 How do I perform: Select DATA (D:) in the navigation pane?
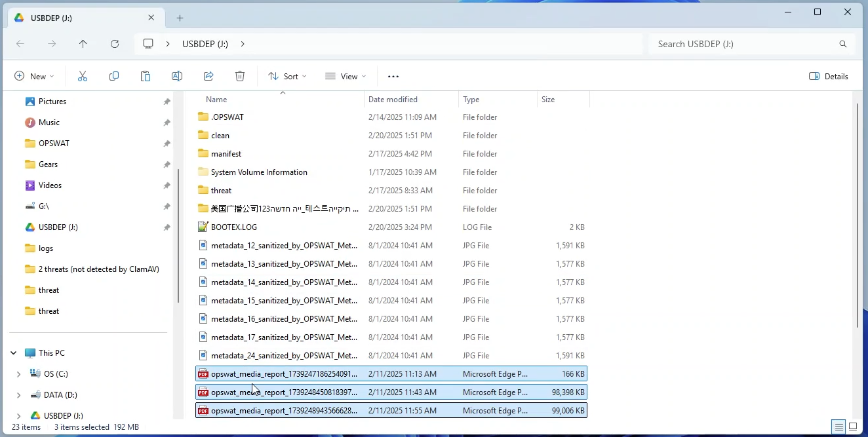pos(60,395)
